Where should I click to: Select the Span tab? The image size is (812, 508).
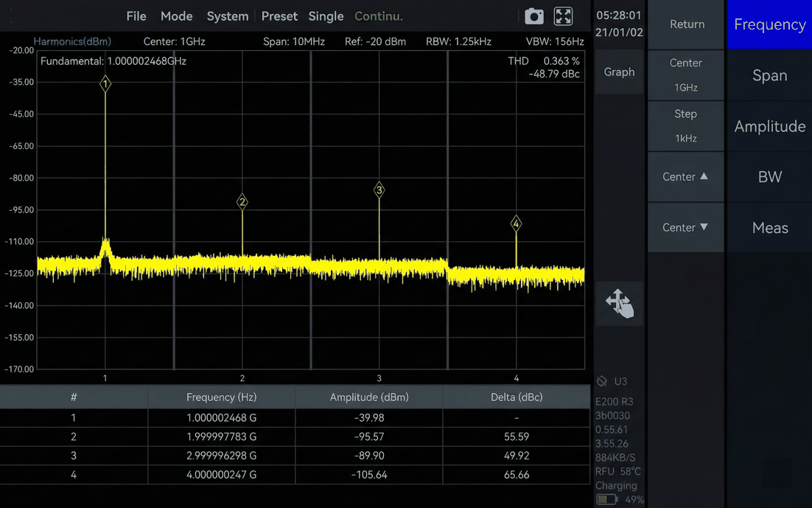769,75
